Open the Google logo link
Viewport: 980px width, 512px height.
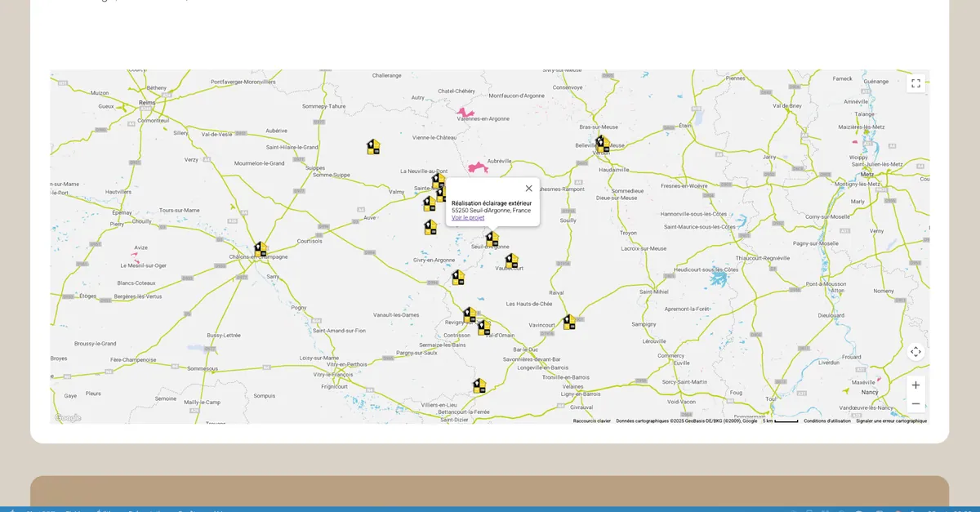pos(68,417)
